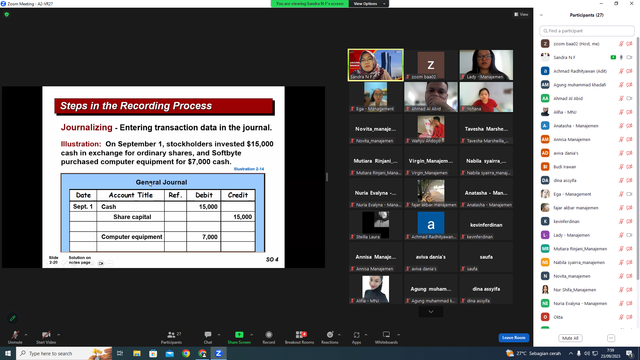Open second Chrome profile icon on taskbar

click(202, 353)
